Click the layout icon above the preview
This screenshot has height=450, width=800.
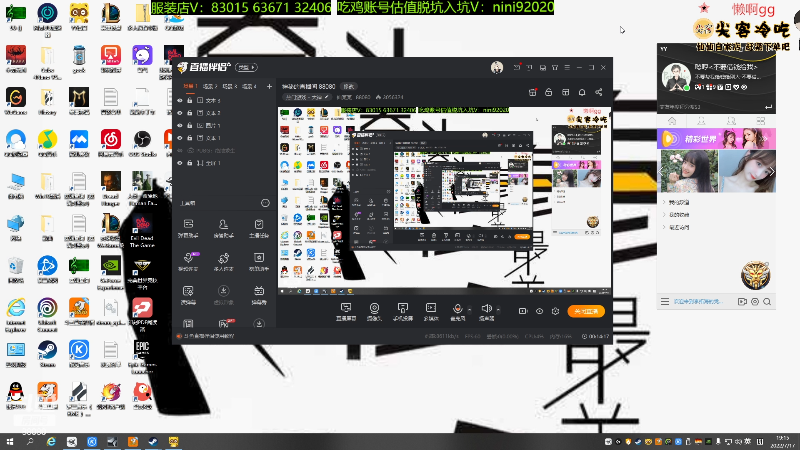click(565, 92)
